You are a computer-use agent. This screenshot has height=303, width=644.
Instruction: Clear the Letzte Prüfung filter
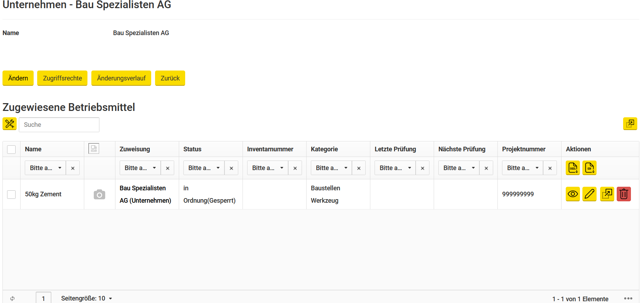coord(422,168)
